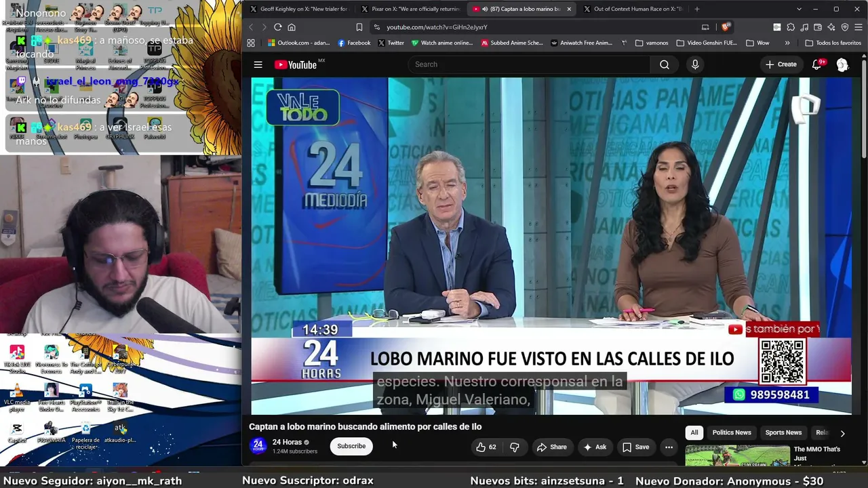Open the Twitter bookmark

391,43
